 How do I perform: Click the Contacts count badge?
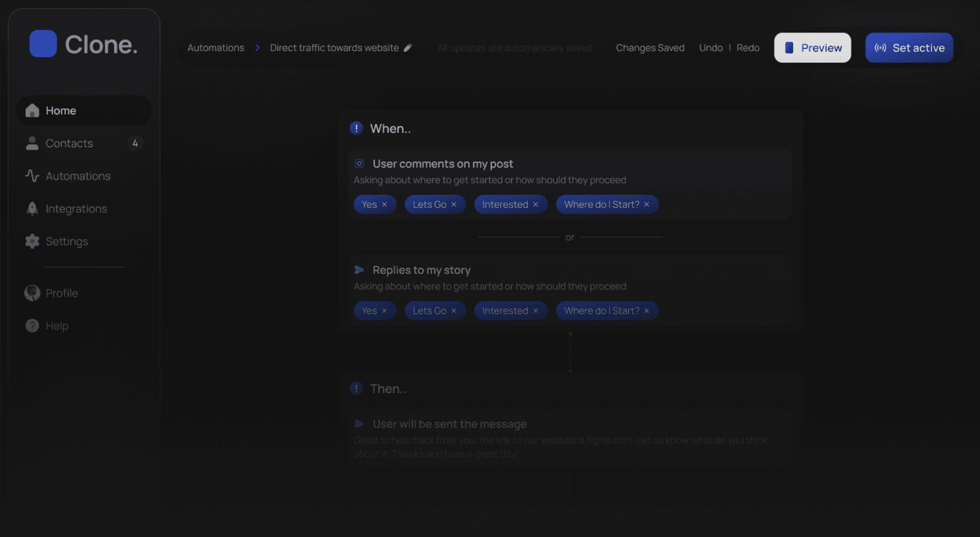135,143
